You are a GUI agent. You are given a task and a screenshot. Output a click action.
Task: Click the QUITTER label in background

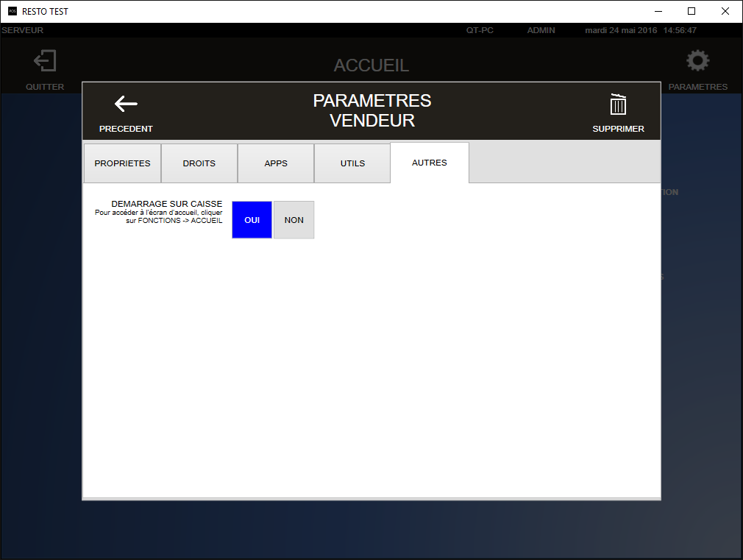(x=45, y=87)
